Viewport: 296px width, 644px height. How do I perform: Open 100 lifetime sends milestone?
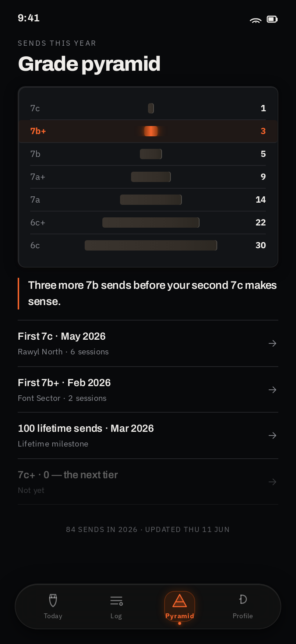pos(148,435)
